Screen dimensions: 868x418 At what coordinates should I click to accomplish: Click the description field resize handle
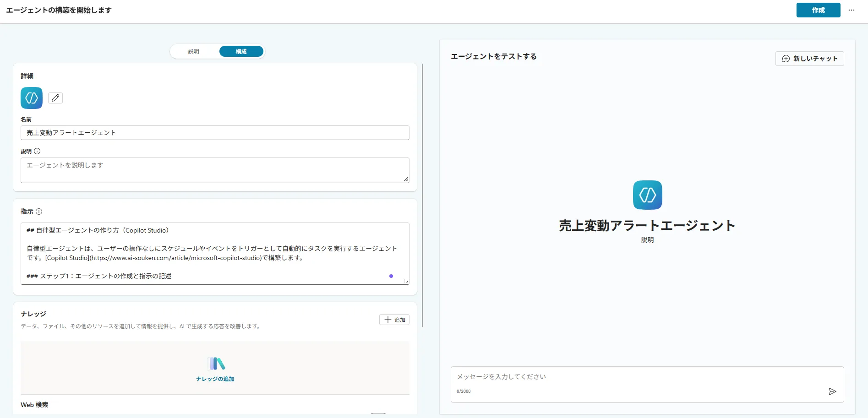click(x=406, y=179)
